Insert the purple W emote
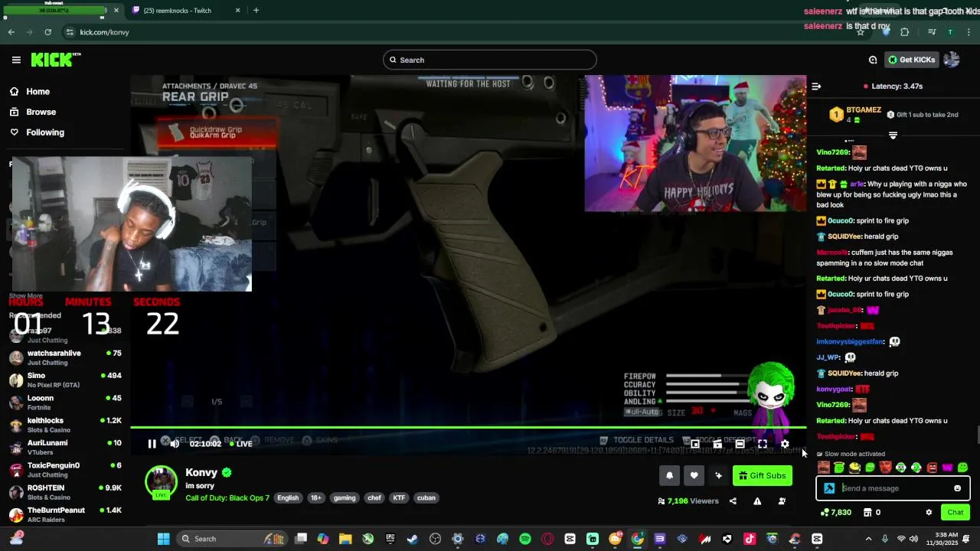 [947, 468]
